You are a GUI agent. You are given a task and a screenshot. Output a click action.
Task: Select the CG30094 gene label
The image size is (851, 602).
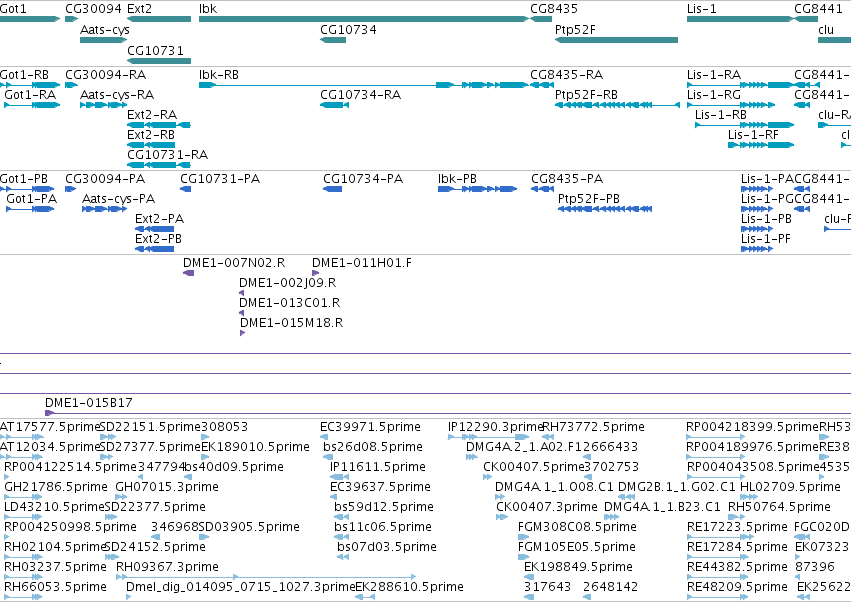(93, 9)
